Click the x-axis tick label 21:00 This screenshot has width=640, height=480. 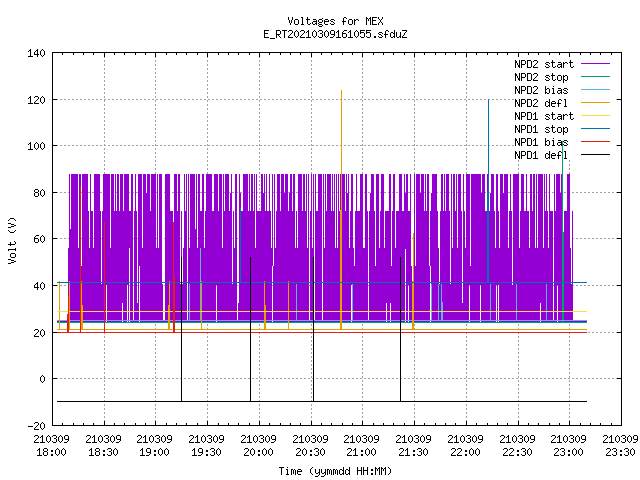click(362, 452)
